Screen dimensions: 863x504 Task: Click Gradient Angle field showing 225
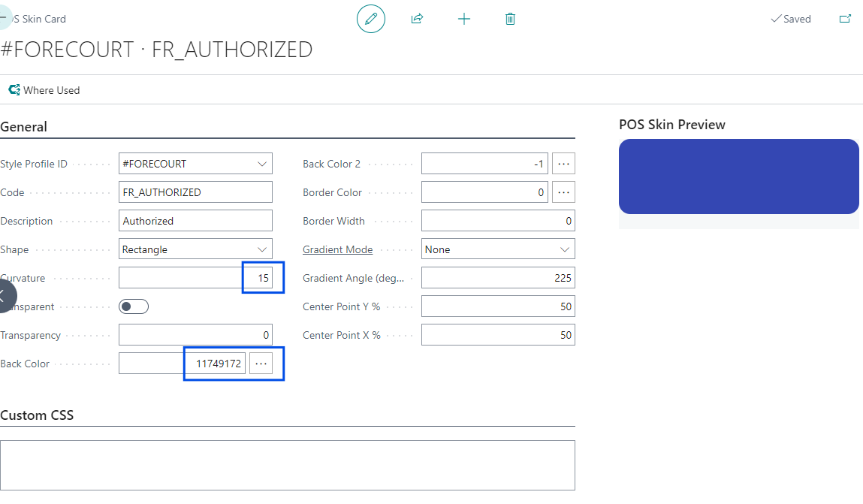click(x=498, y=278)
